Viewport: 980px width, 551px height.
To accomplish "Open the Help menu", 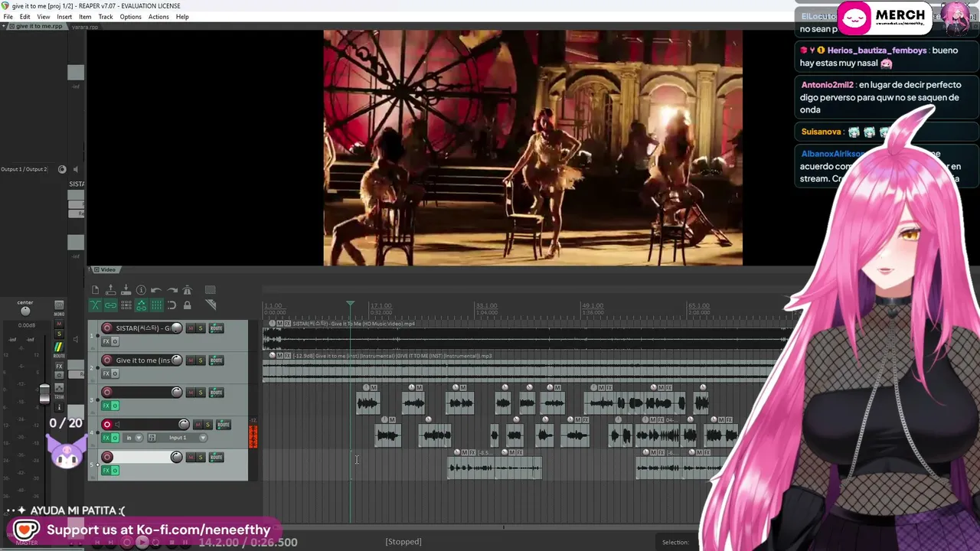I will tap(182, 17).
